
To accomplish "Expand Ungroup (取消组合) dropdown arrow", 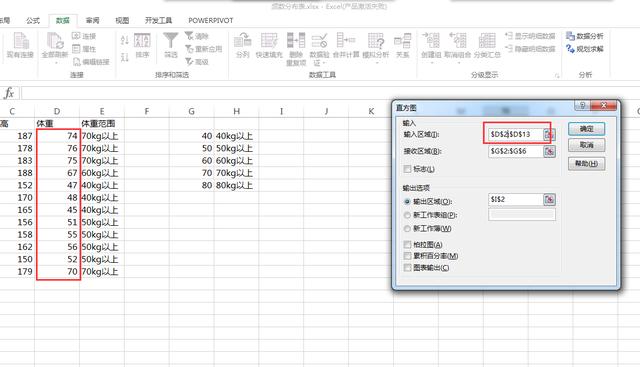I will (x=458, y=63).
